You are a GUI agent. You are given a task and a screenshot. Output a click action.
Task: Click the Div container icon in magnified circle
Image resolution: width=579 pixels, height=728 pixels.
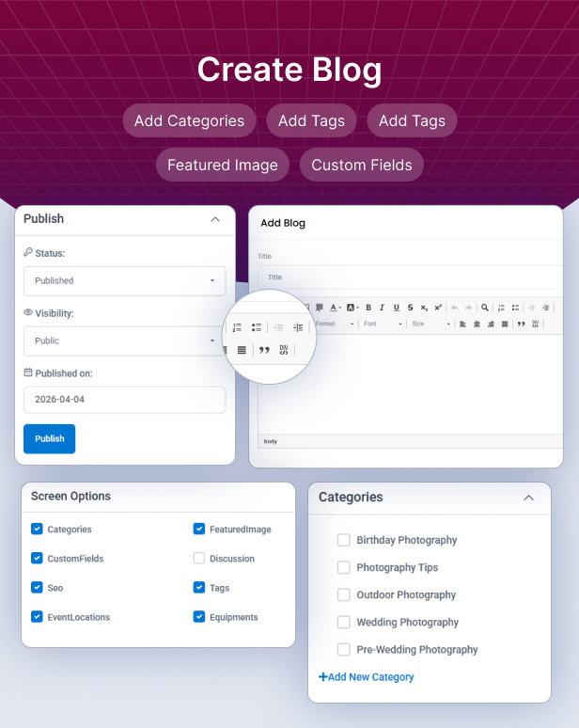(283, 350)
